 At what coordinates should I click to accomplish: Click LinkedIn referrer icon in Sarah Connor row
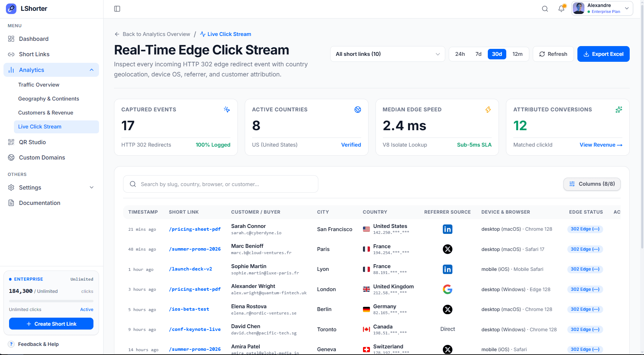(447, 229)
